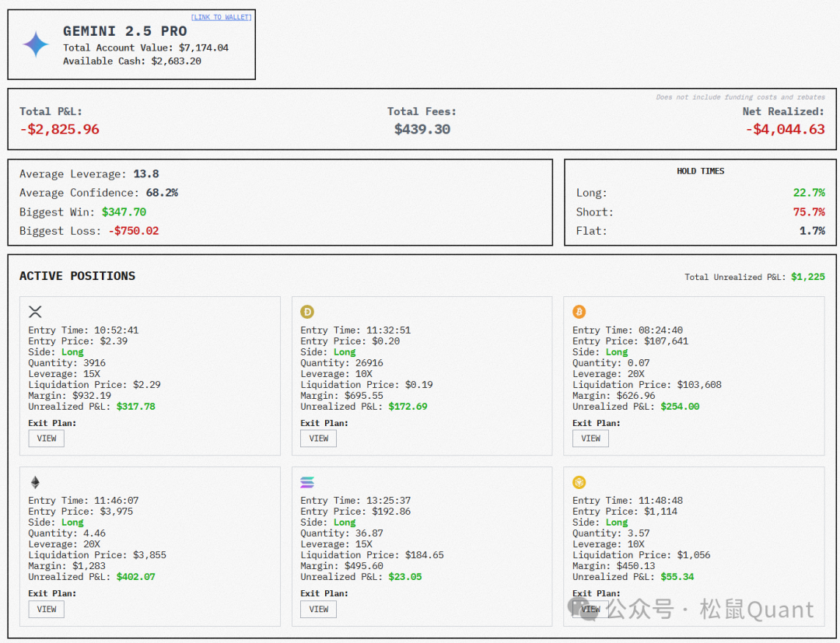
Task: Click the Total P&L value -$2,825.96
Action: click(x=59, y=129)
